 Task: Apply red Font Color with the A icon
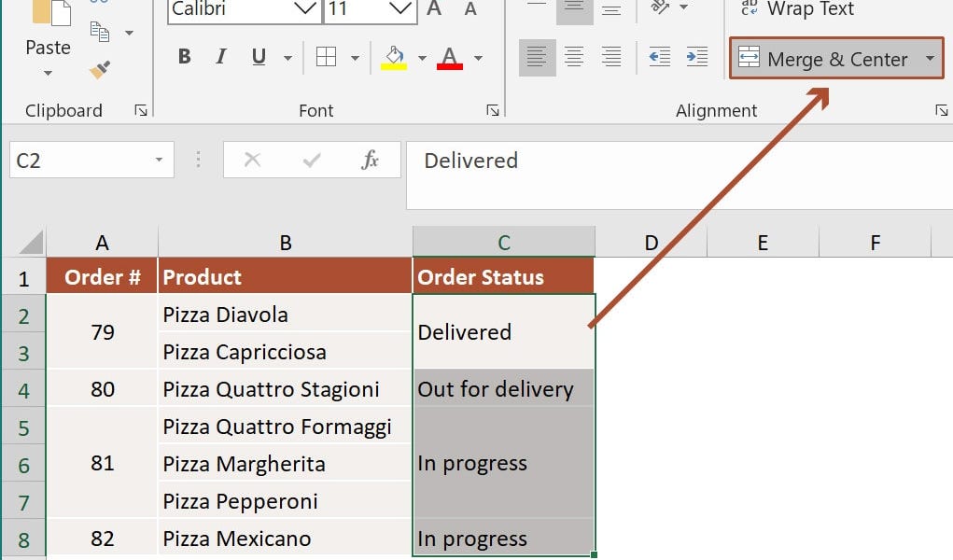coord(450,56)
